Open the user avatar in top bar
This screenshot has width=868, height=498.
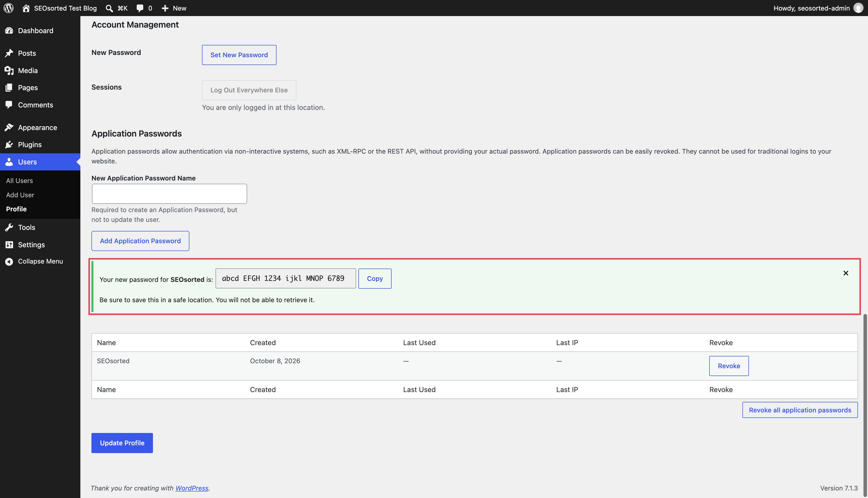[858, 8]
